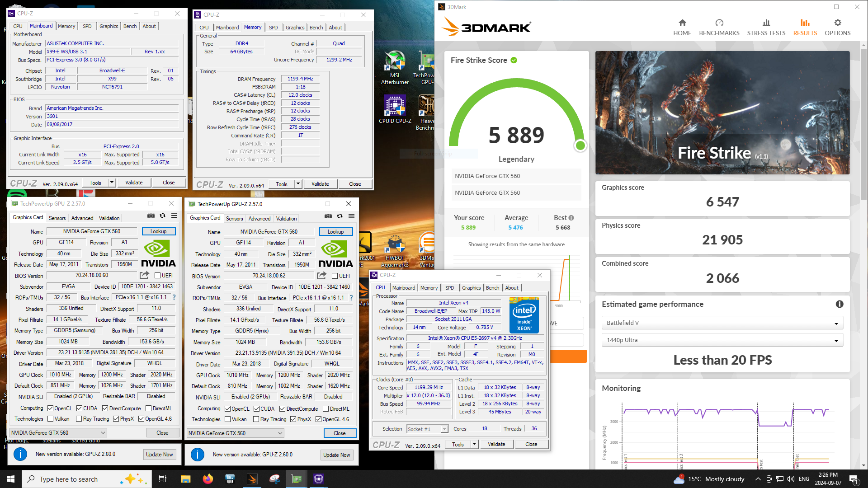868x488 pixels.
Task: Click Close button in right GPU-Z
Action: click(x=340, y=433)
